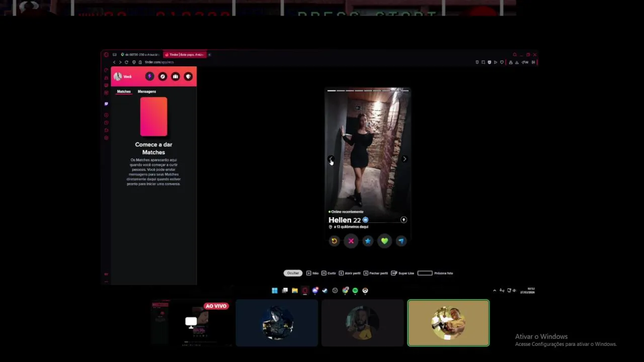This screenshot has height=362, width=644.
Task: Click the Não left-arrow key hint
Action: pos(312,273)
